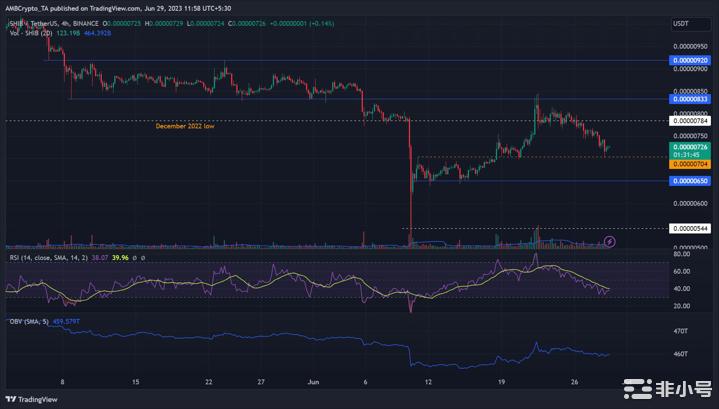Click the orange 0.00000704 price label
719x409 pixels.
690,163
